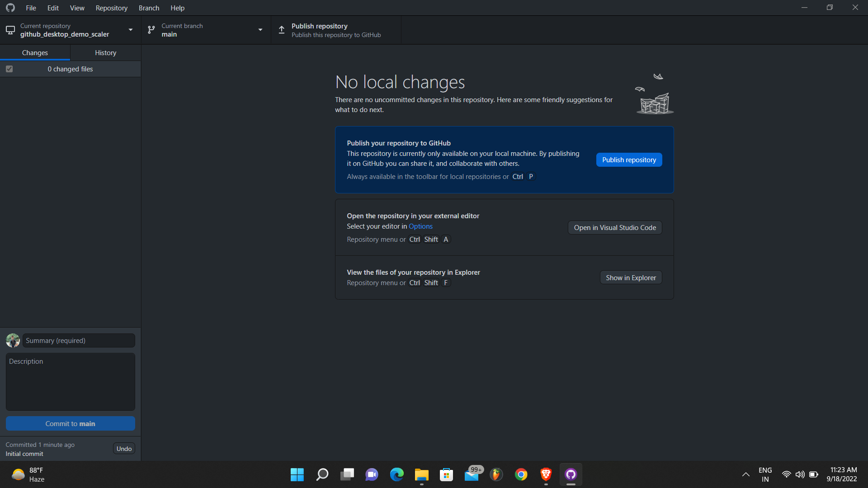
Task: Expand hidden icons chevron in system tray
Action: click(745, 474)
